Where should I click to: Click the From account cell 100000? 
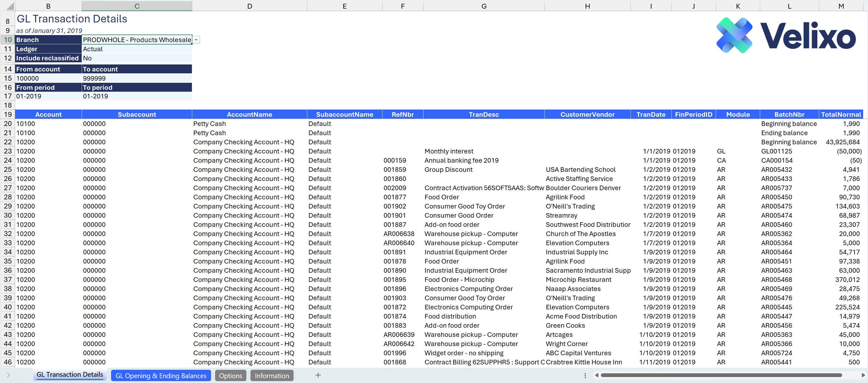pos(48,78)
